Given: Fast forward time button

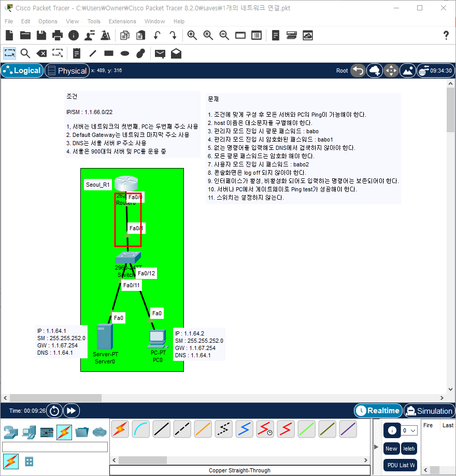Looking at the screenshot, I should (72, 411).
